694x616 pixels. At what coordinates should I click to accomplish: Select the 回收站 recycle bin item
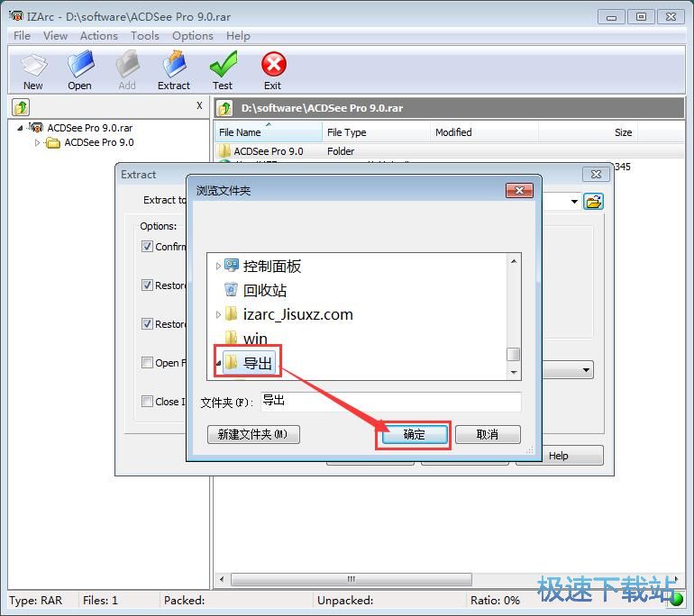point(256,290)
